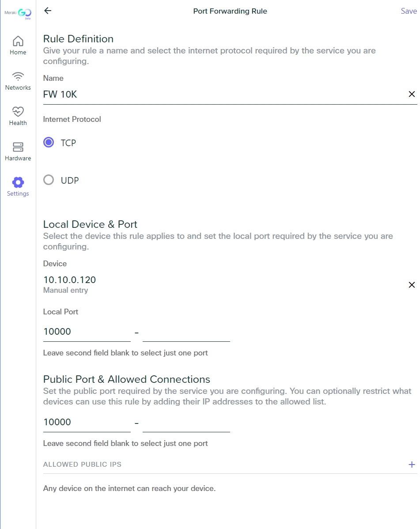Remove the 10.10.0.120 device entry
The image size is (420, 529).
412,285
